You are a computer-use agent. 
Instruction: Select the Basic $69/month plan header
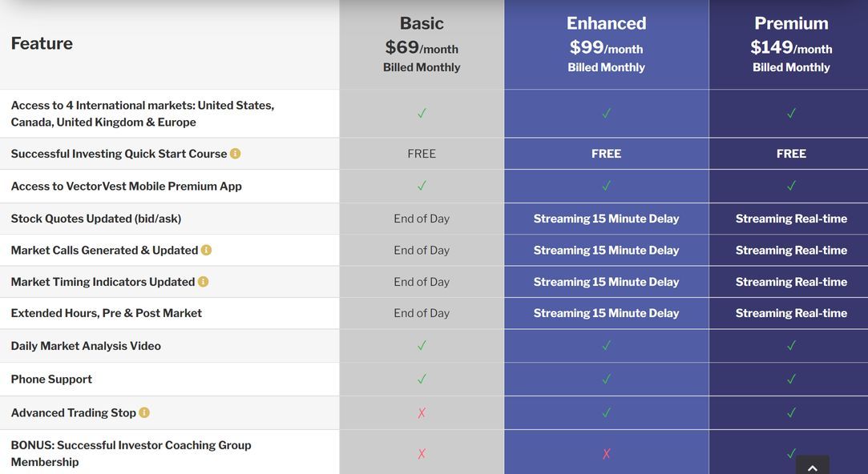point(422,45)
